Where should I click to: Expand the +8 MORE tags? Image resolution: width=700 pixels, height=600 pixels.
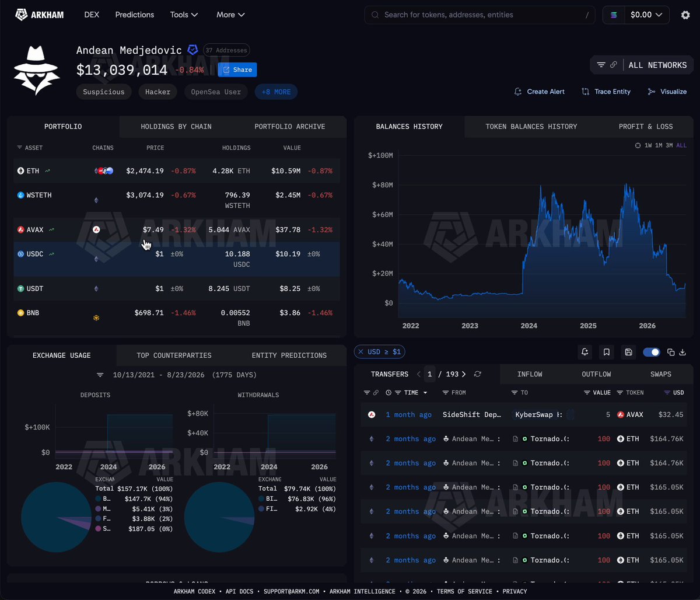pyautogui.click(x=276, y=92)
